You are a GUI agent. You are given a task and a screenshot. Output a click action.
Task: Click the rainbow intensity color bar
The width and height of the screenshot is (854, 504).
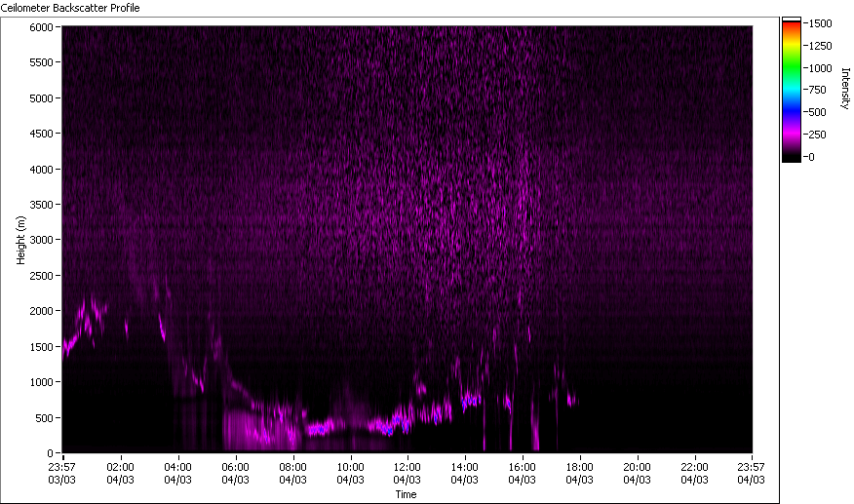792,90
